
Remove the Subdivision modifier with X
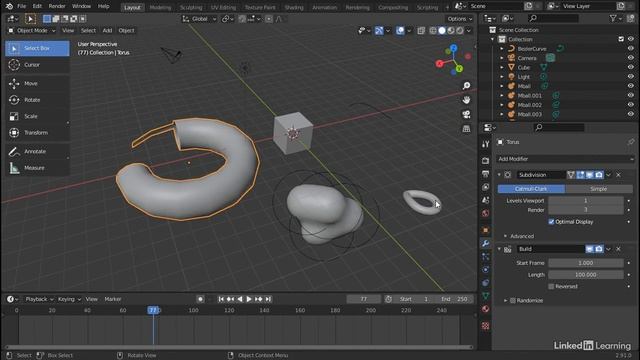coord(618,175)
